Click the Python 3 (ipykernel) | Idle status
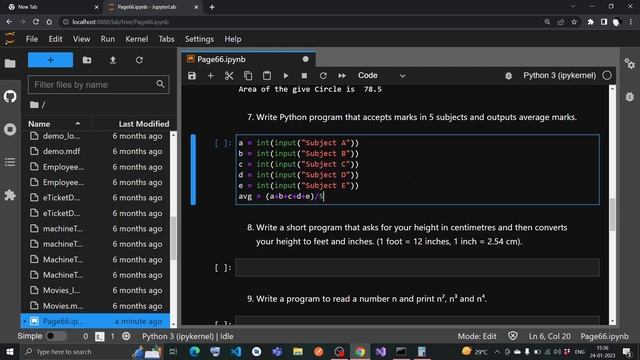 (x=188, y=336)
